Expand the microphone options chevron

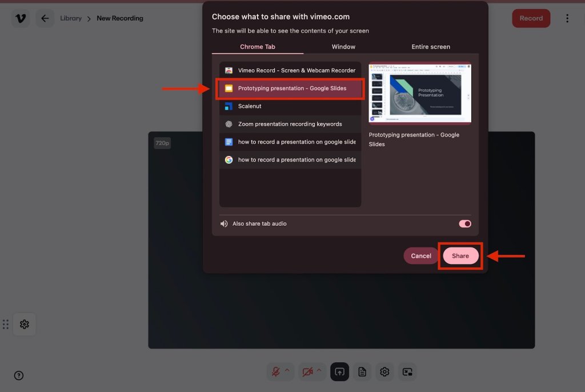287,370
